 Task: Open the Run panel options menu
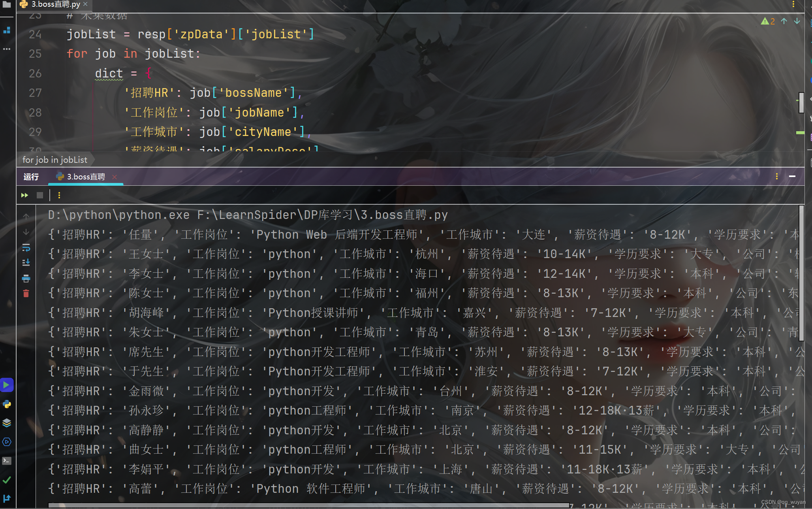point(776,176)
